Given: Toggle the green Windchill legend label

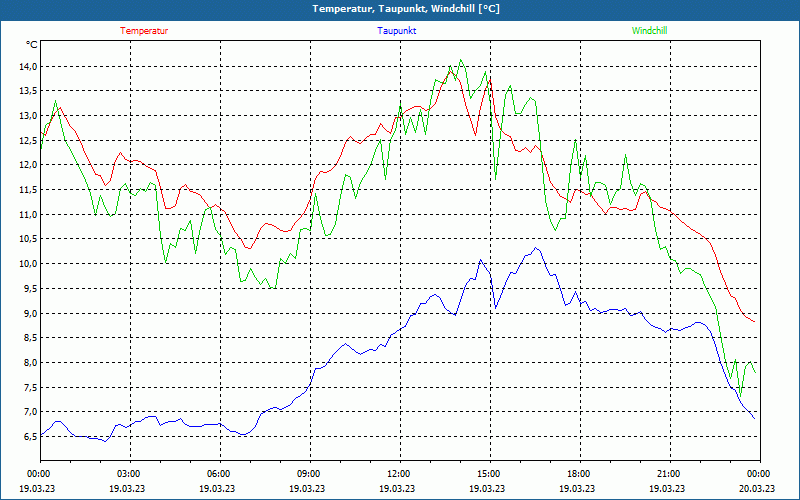Looking at the screenshot, I should tap(649, 31).
